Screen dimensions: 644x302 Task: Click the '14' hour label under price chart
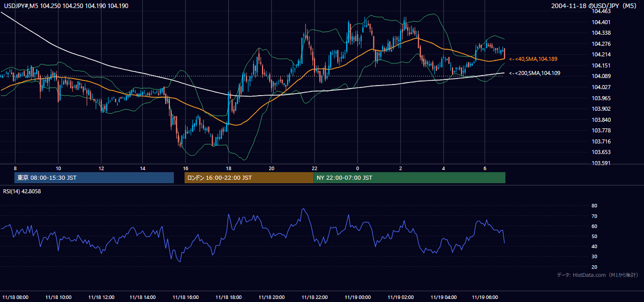pyautogui.click(x=143, y=168)
